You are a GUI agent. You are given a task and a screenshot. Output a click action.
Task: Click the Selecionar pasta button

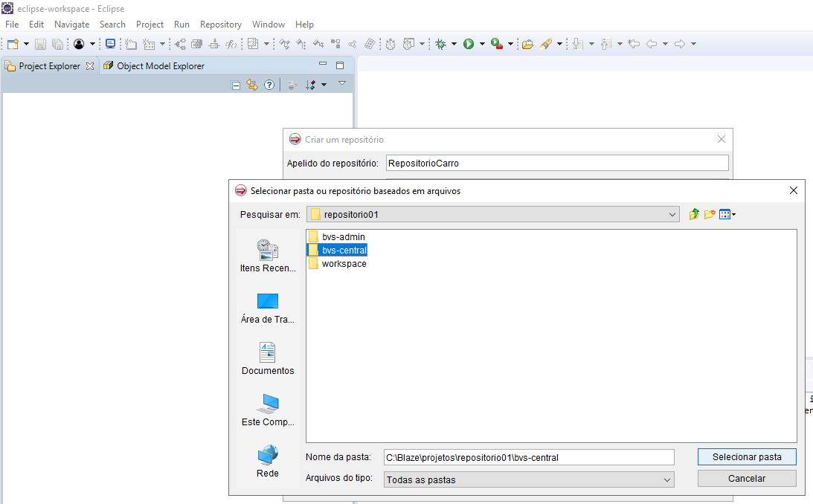click(x=747, y=456)
